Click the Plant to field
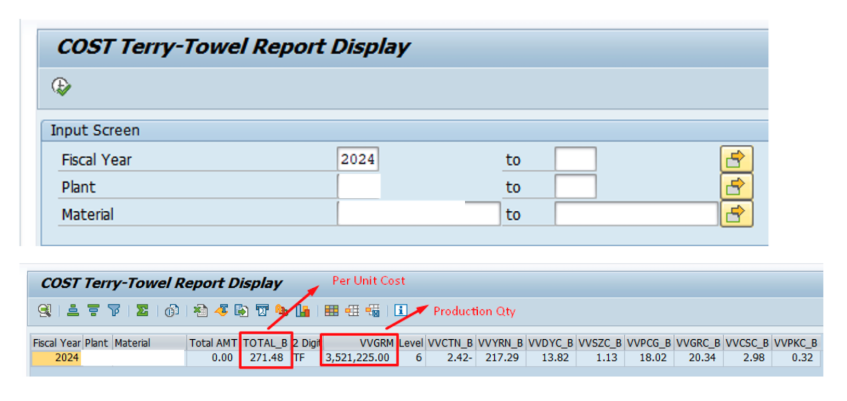Screen dimensions: 847x401 (575, 186)
